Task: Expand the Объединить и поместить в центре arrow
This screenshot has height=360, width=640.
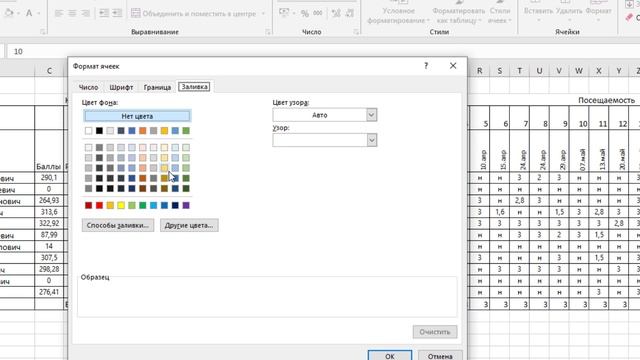Action: click(263, 13)
